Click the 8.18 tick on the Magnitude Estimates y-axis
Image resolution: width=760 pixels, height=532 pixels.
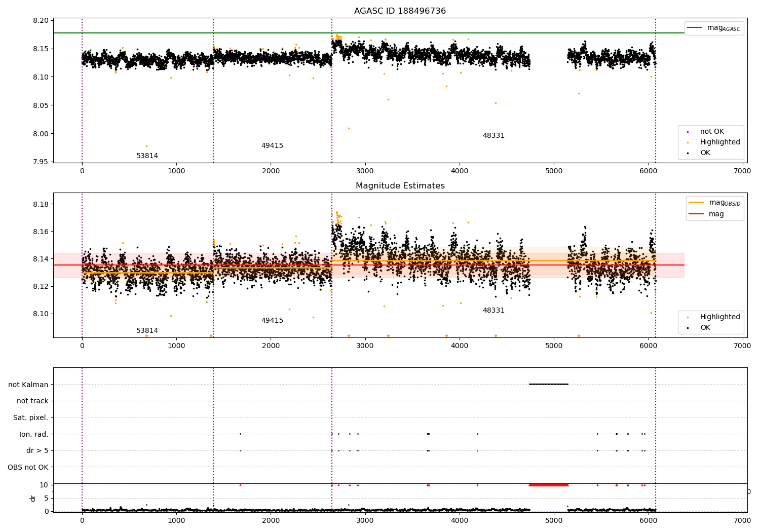point(41,204)
